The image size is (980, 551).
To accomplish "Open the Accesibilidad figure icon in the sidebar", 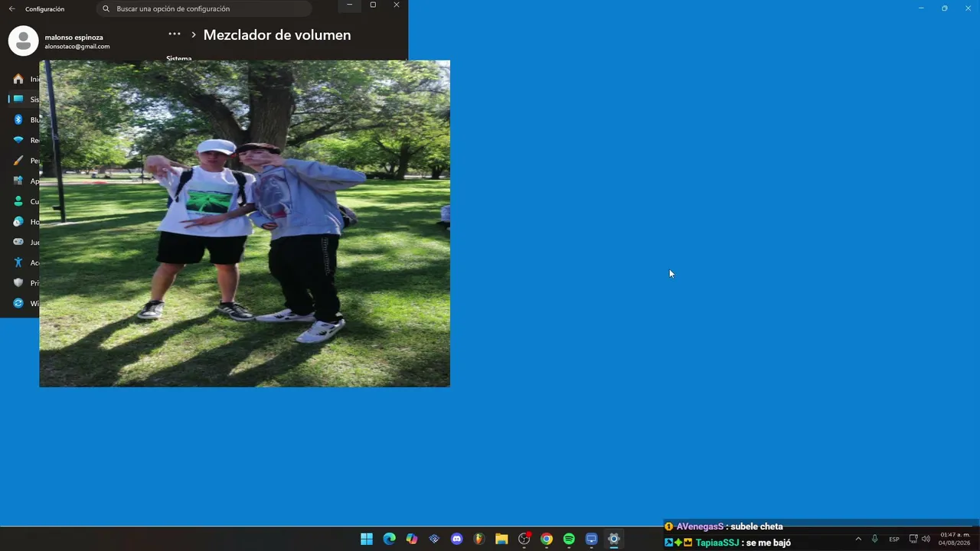I will tap(18, 262).
